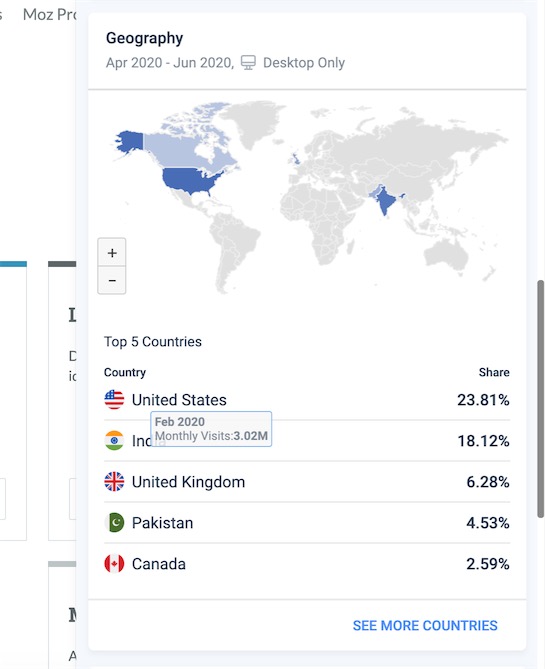Click the India flag icon
The image size is (545, 669).
click(114, 441)
